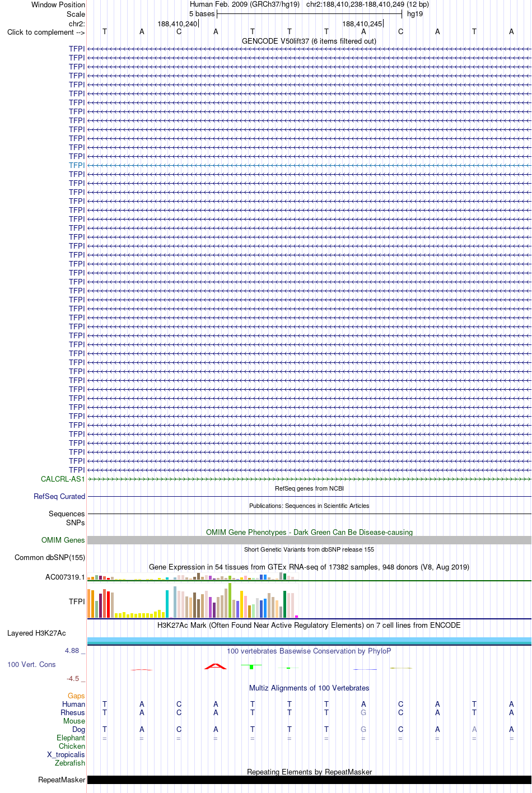Open RefSeq Curated track settings
532x793 pixels.
click(x=59, y=496)
